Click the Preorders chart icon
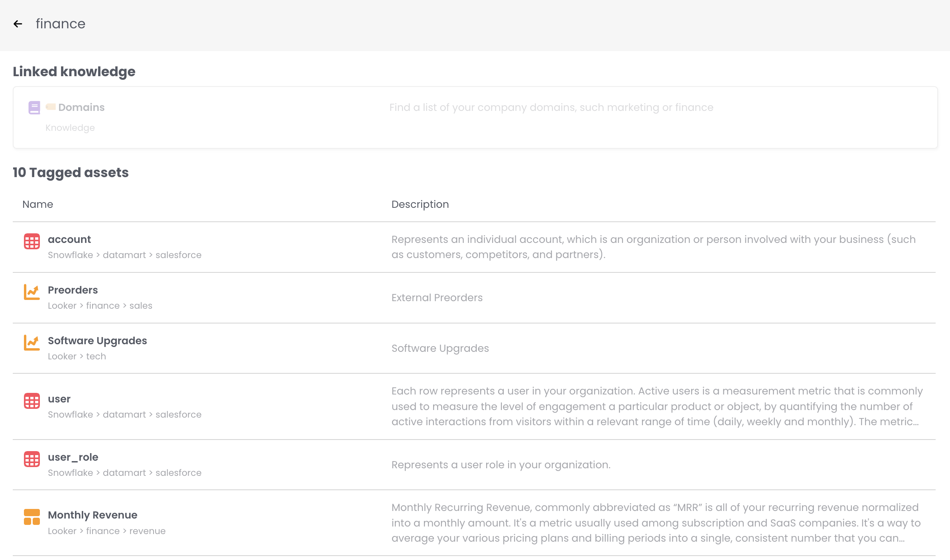Image resolution: width=950 pixels, height=560 pixels. (32, 292)
